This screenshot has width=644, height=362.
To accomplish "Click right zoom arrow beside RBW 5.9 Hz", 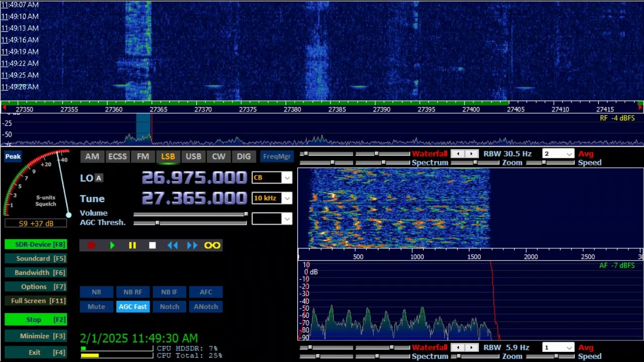I will (471, 347).
